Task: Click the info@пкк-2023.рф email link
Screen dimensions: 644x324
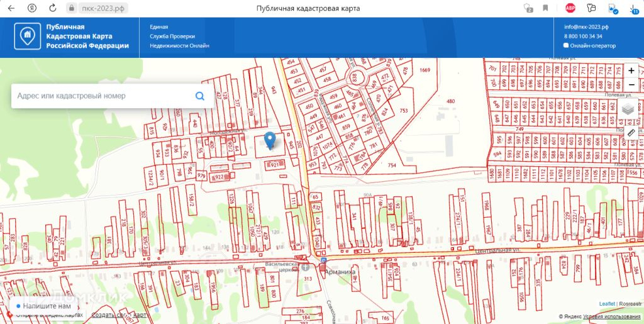Action: click(586, 26)
